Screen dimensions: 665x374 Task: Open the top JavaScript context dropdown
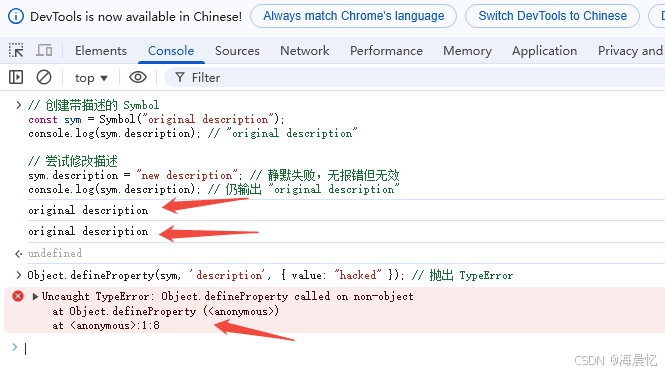[x=91, y=78]
